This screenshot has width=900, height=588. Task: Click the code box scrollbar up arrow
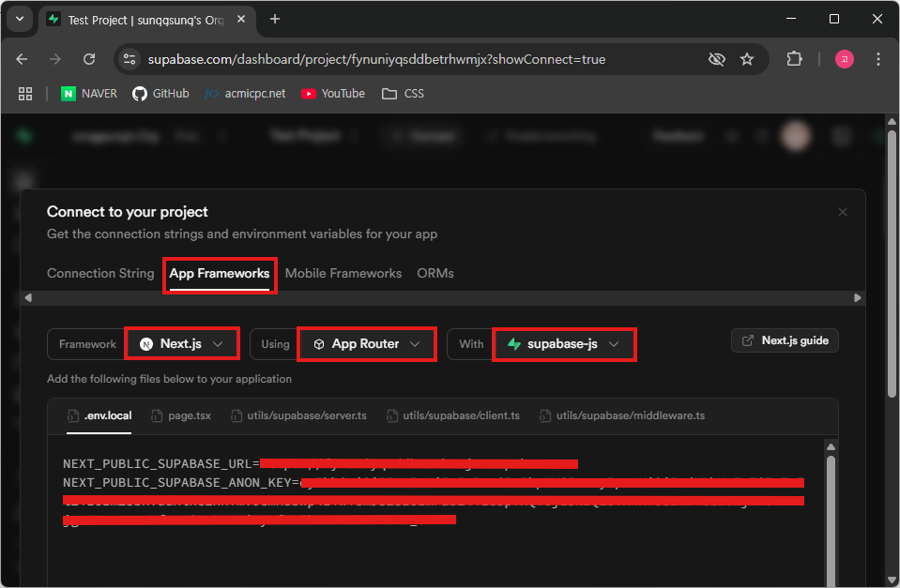click(831, 447)
